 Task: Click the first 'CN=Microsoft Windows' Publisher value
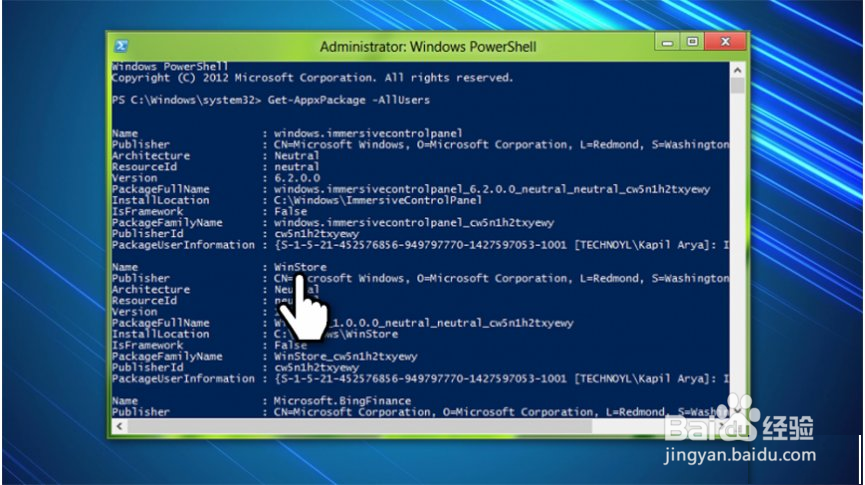(501, 145)
